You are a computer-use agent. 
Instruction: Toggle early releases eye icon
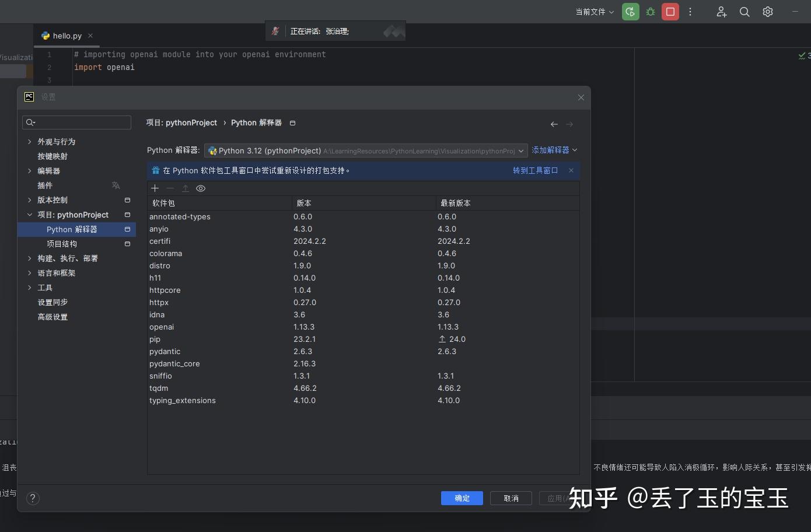(201, 188)
